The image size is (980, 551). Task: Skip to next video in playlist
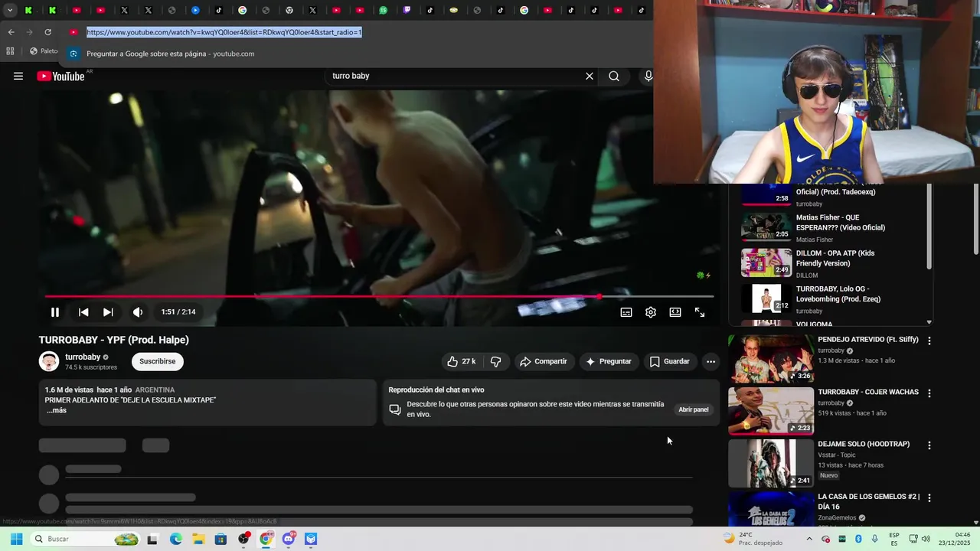point(108,312)
